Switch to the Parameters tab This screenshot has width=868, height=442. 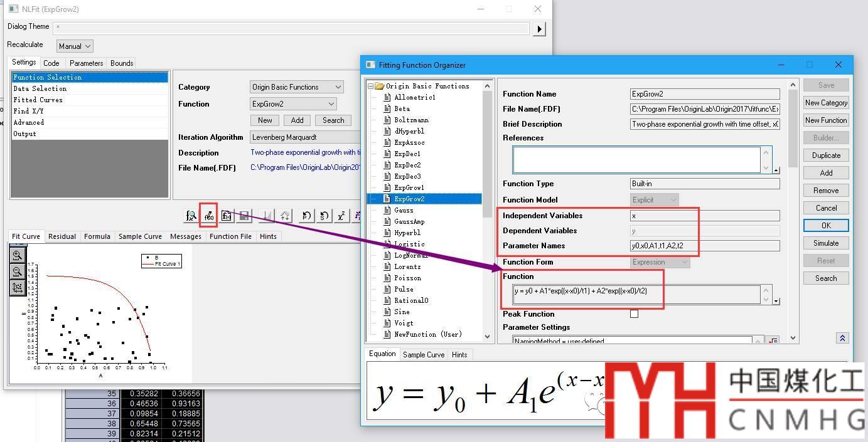click(x=87, y=63)
